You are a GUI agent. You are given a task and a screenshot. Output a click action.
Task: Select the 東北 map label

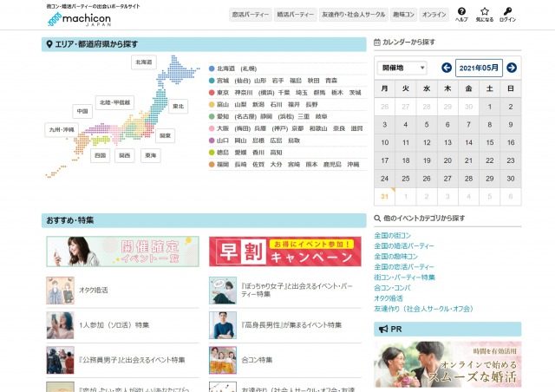pyautogui.click(x=178, y=106)
